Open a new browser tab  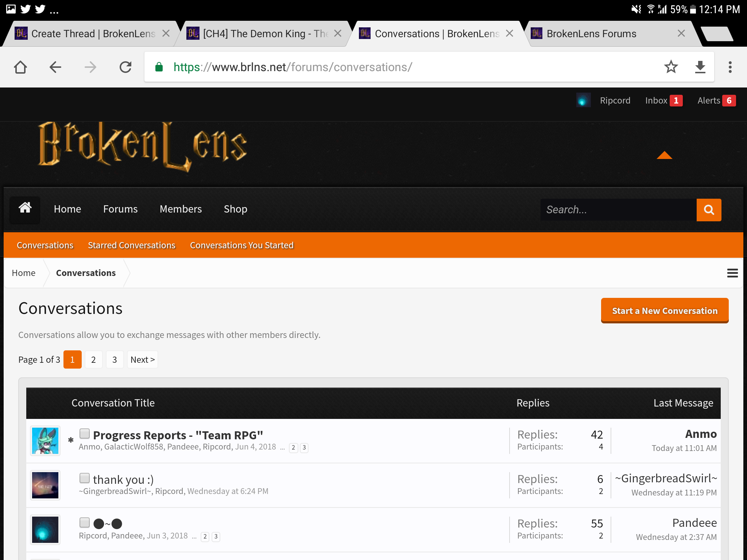tap(717, 34)
